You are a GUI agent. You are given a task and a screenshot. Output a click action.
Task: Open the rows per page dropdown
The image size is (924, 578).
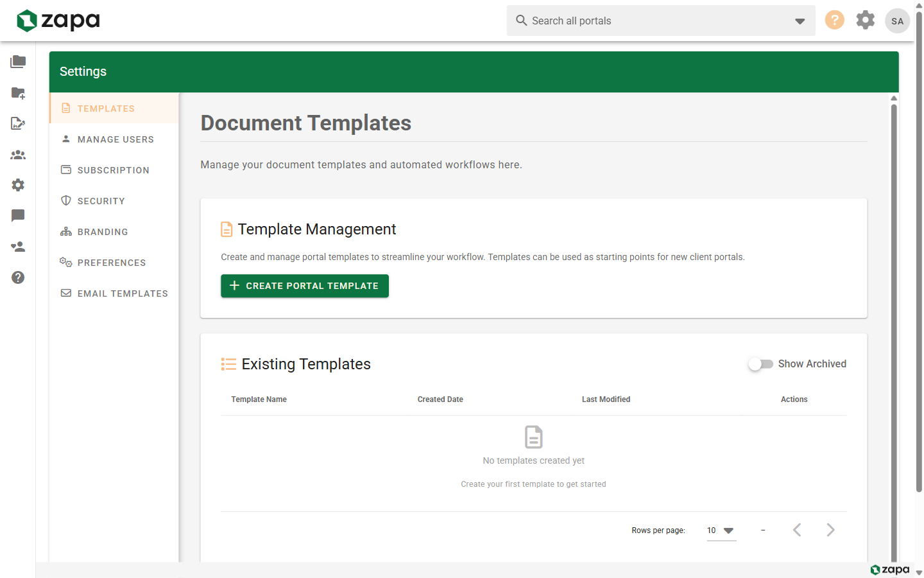(721, 530)
